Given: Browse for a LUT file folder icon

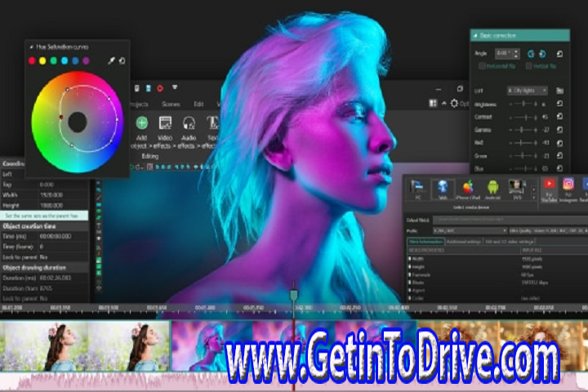Looking at the screenshot, I should point(559,91).
